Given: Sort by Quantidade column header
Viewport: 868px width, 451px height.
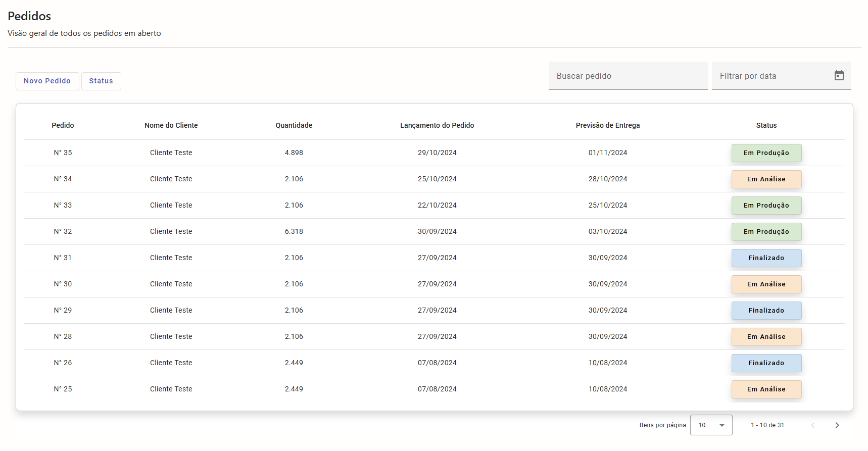Looking at the screenshot, I should (294, 125).
